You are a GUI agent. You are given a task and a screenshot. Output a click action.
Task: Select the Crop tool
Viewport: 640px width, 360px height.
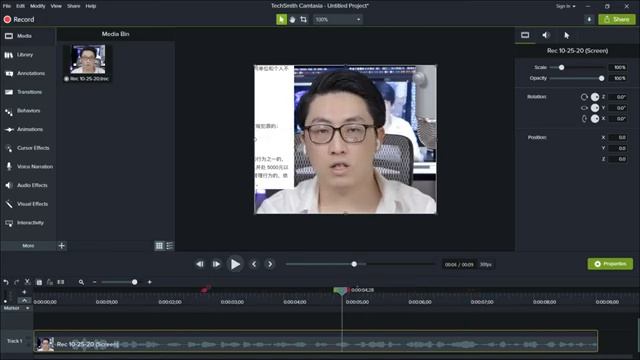303,19
